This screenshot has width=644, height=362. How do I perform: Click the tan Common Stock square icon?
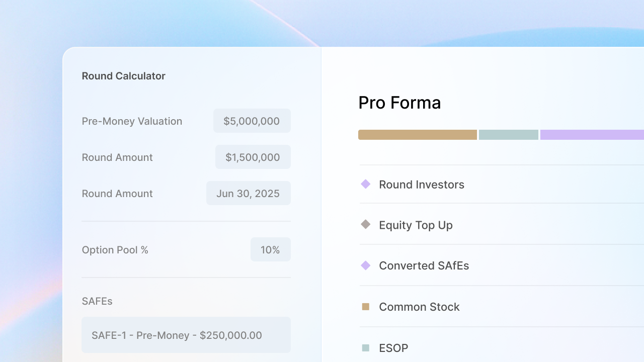pyautogui.click(x=365, y=307)
